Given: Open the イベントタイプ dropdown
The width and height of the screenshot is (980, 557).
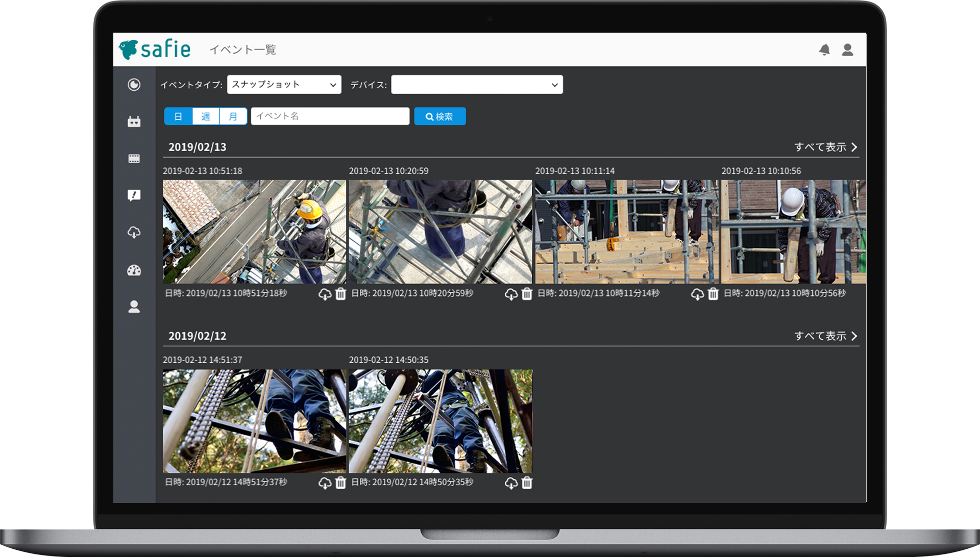Looking at the screenshot, I should click(284, 85).
